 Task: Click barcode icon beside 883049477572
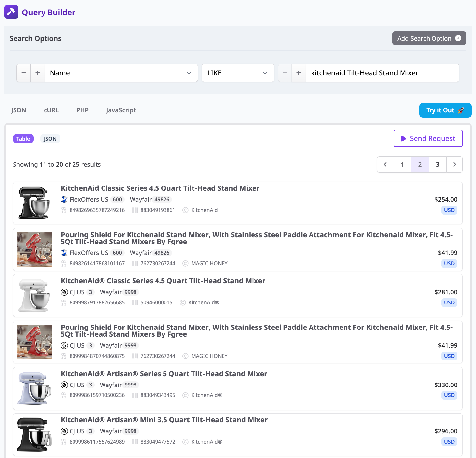(134, 442)
